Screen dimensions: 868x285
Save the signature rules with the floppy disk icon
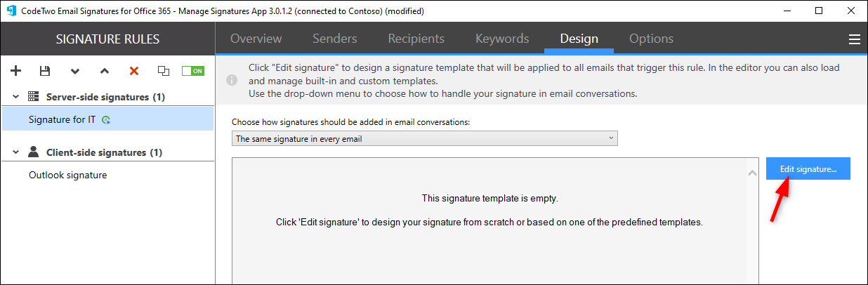coord(45,71)
